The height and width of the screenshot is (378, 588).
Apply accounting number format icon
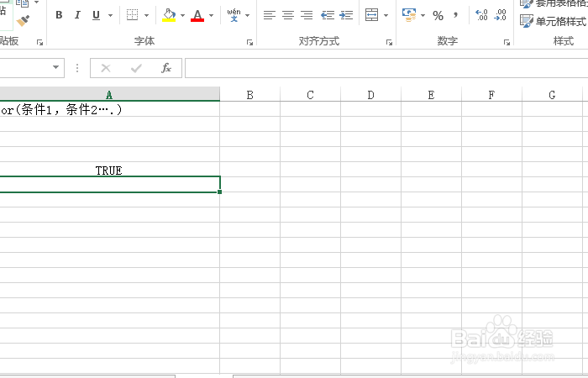(x=409, y=15)
